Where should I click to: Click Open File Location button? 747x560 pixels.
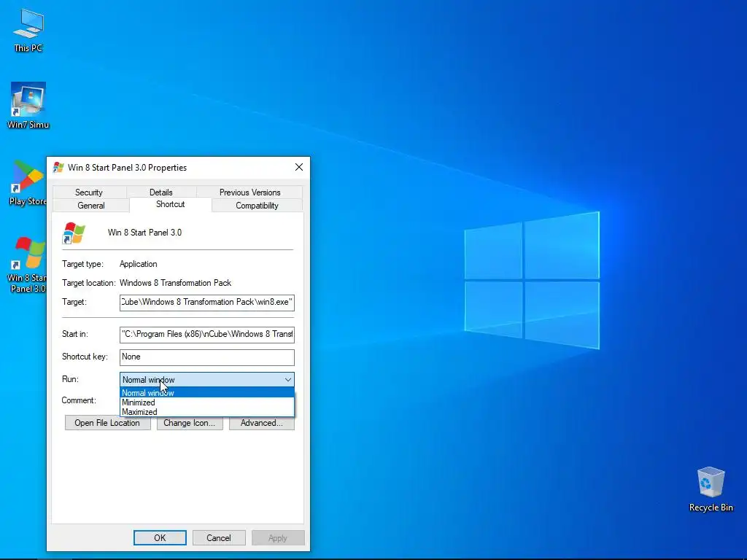pyautogui.click(x=108, y=423)
